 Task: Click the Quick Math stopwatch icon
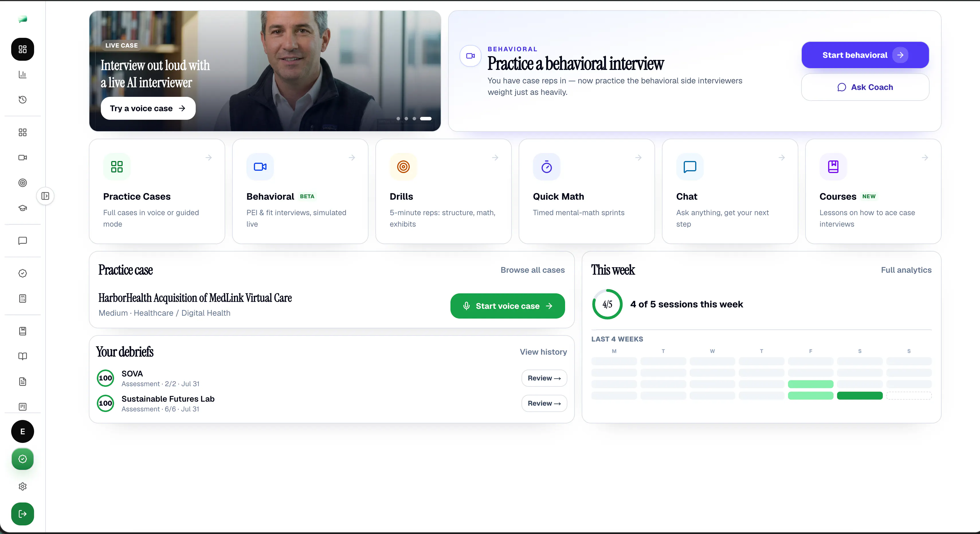tap(547, 167)
